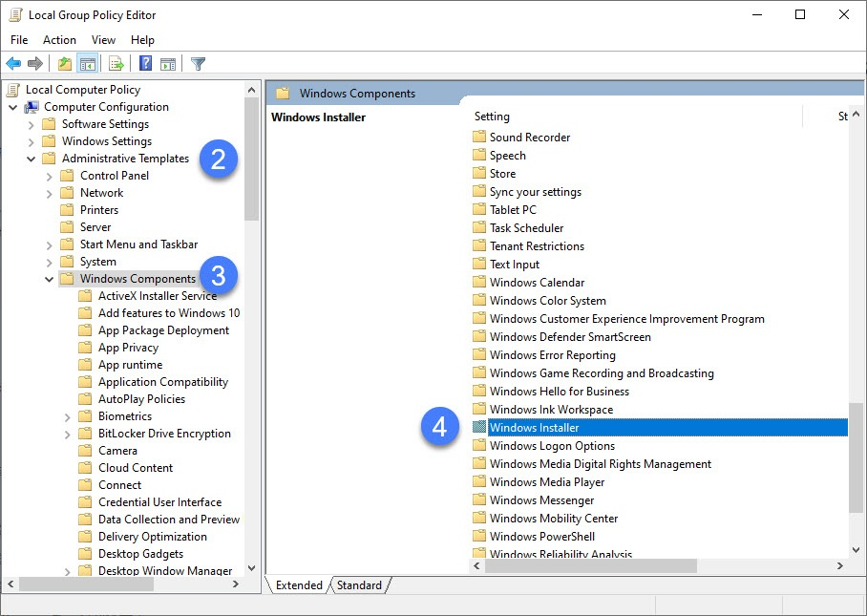
Task: Switch to the Standard tab
Action: pos(359,585)
